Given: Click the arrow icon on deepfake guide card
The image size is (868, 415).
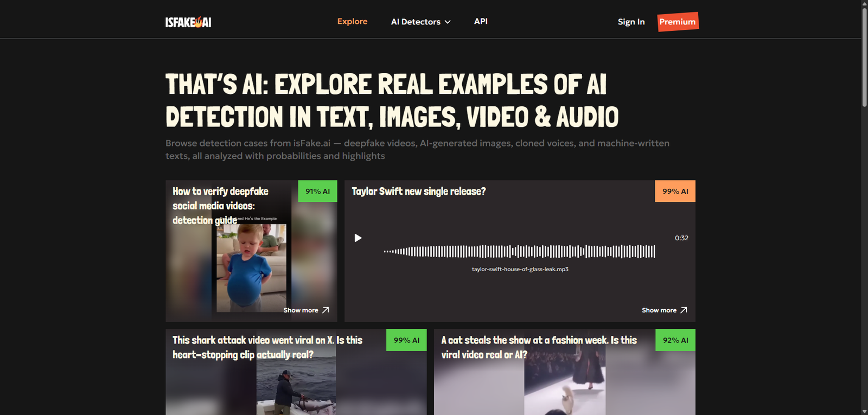Looking at the screenshot, I should click(x=325, y=310).
